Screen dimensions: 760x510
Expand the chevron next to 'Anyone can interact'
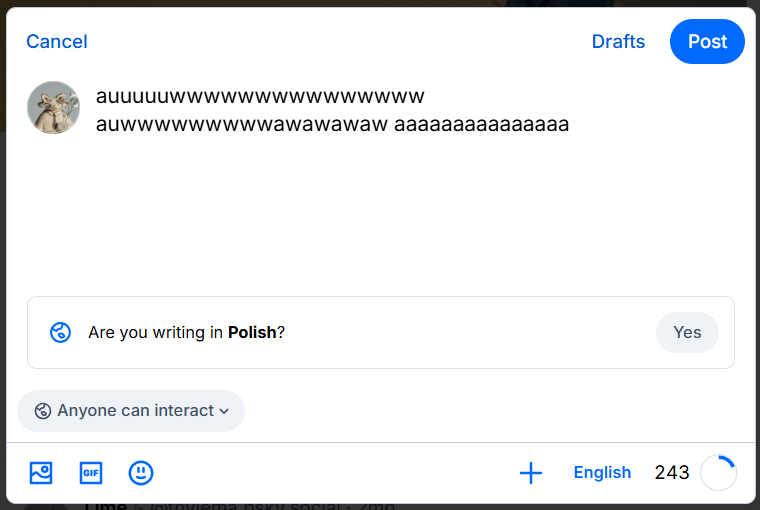tap(224, 411)
